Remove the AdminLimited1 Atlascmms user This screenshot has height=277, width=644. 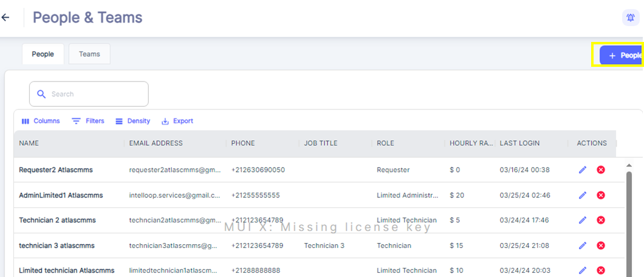(x=601, y=195)
